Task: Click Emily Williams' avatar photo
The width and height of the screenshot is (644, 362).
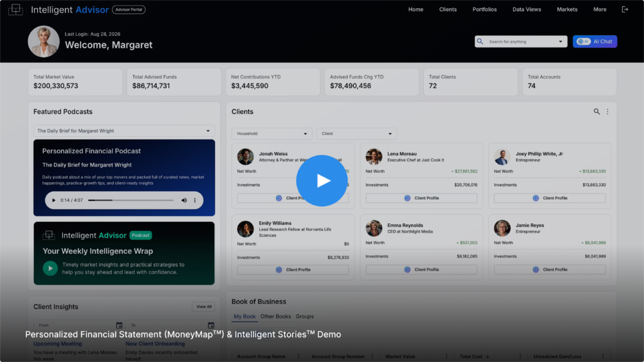Action: pos(245,229)
